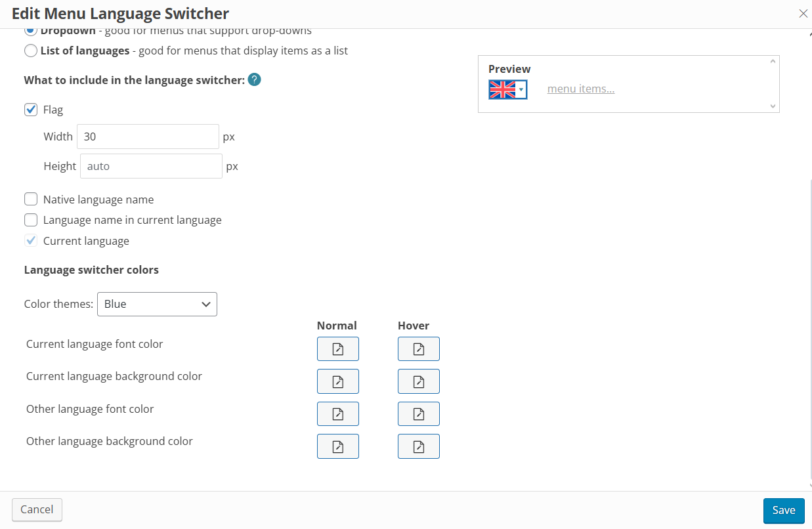This screenshot has width=812, height=529.
Task: Uncheck the Flag checkbox
Action: [31, 110]
